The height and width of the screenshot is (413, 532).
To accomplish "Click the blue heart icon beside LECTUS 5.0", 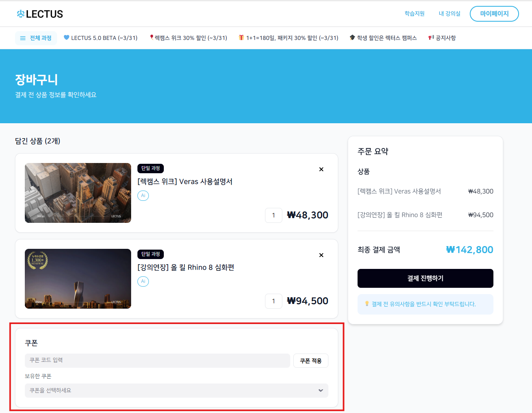I will click(x=67, y=38).
